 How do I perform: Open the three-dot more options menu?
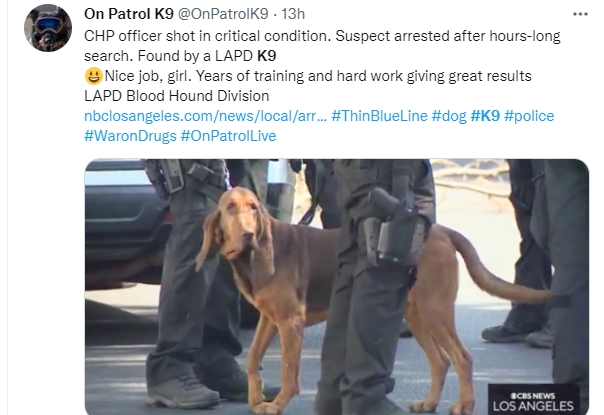(x=580, y=14)
